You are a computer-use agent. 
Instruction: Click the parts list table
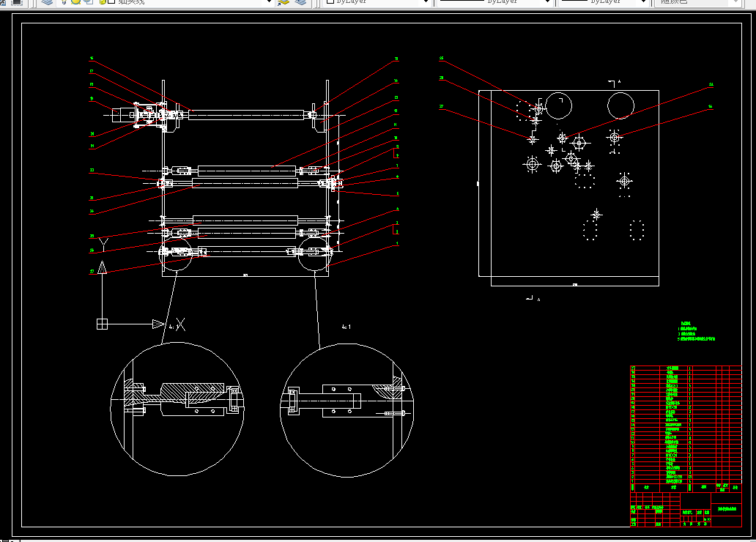tap(686, 428)
